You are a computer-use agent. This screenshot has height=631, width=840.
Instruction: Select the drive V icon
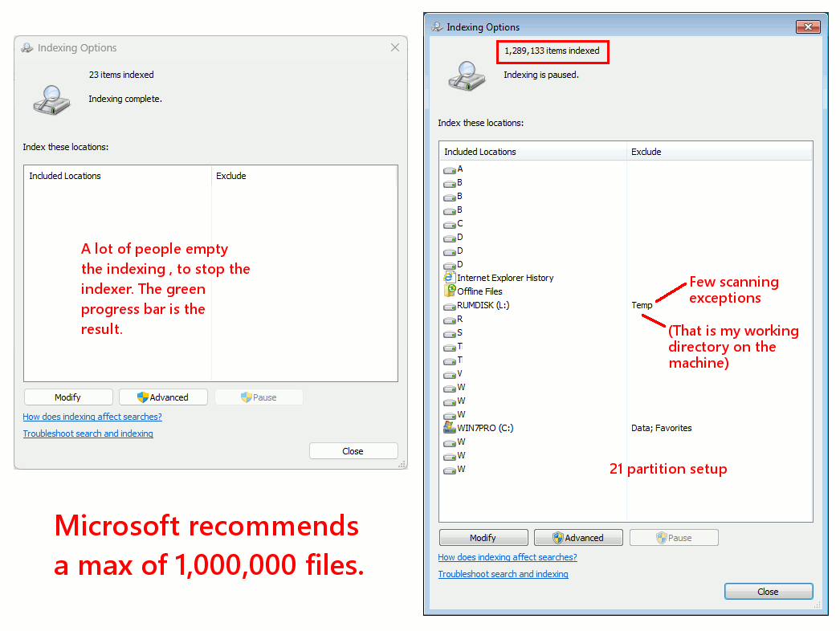click(x=450, y=374)
